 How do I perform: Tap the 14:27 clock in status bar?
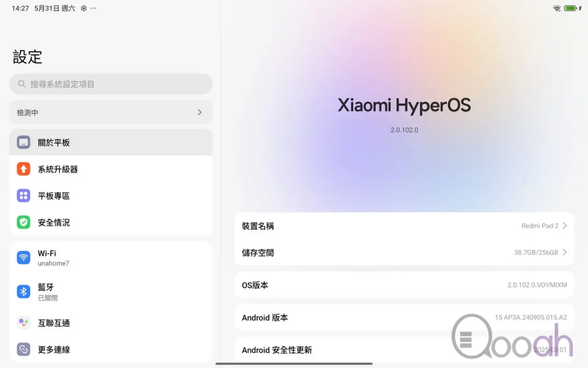pyautogui.click(x=20, y=8)
